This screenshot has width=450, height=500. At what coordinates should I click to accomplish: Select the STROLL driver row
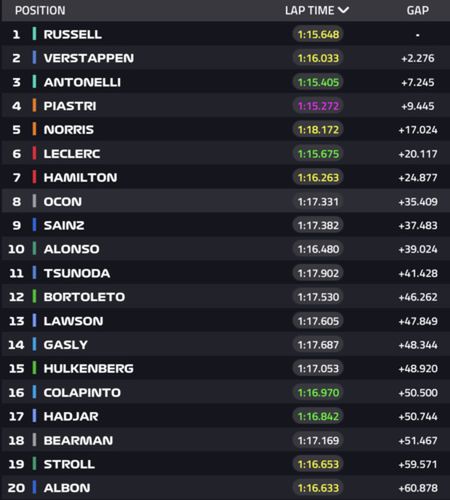pyautogui.click(x=226, y=464)
